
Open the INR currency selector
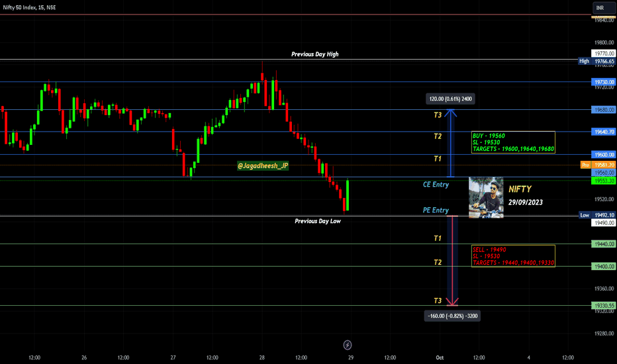604,8
